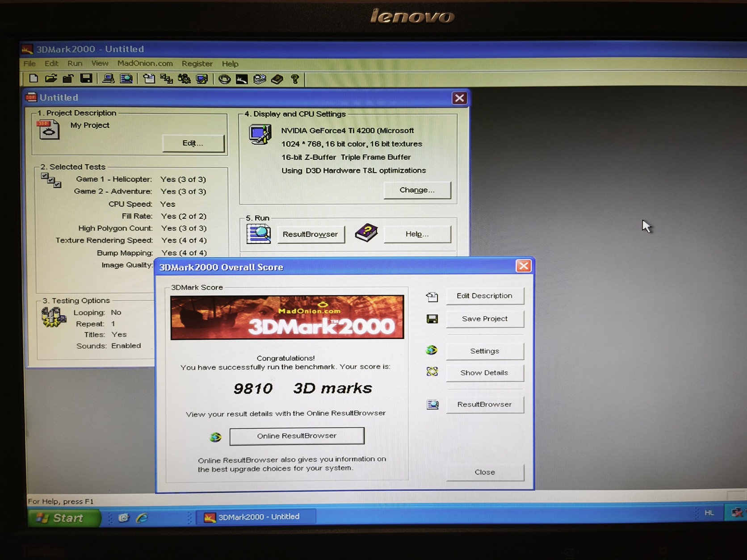The width and height of the screenshot is (747, 560).
Task: Click the Testing Options gears toolbar icon
Action: pos(184,79)
